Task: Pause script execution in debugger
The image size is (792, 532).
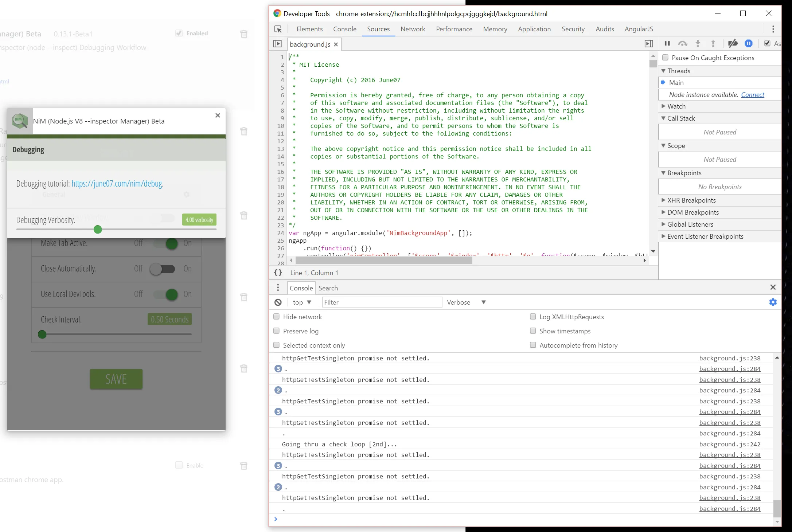Action: [x=667, y=44]
